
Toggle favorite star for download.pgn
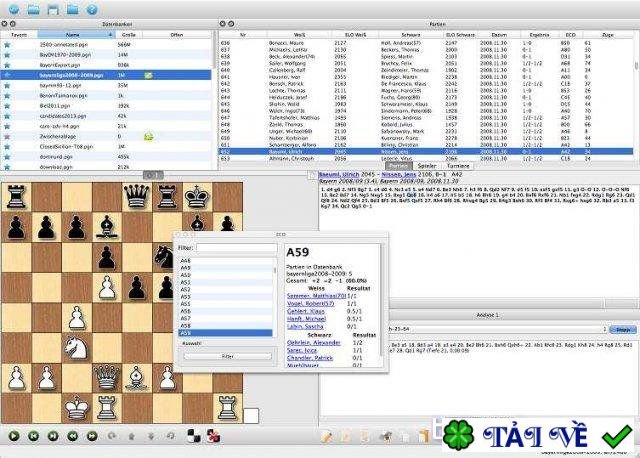click(x=7, y=167)
